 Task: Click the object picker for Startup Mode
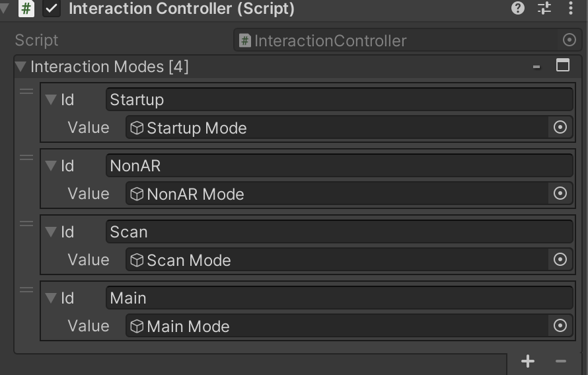[560, 128]
